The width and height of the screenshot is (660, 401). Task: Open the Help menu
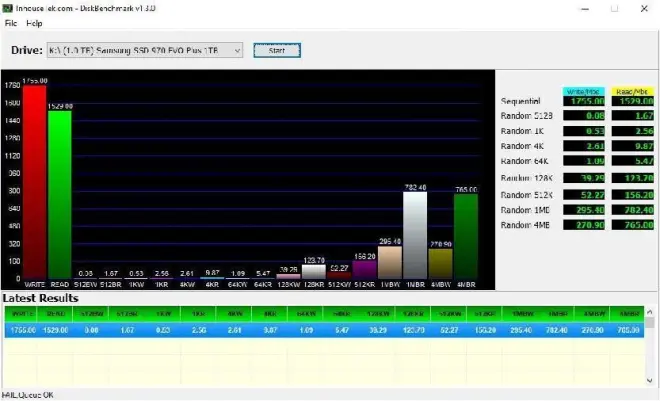click(34, 22)
